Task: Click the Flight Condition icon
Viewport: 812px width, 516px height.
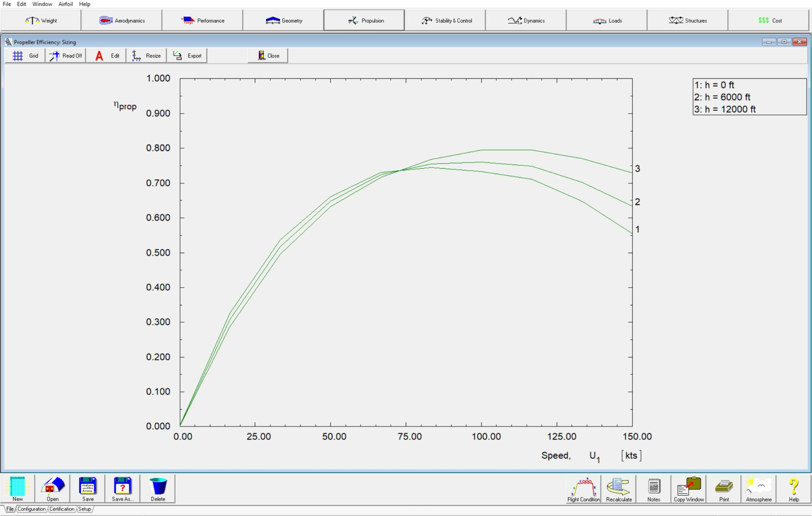Action: pos(585,489)
